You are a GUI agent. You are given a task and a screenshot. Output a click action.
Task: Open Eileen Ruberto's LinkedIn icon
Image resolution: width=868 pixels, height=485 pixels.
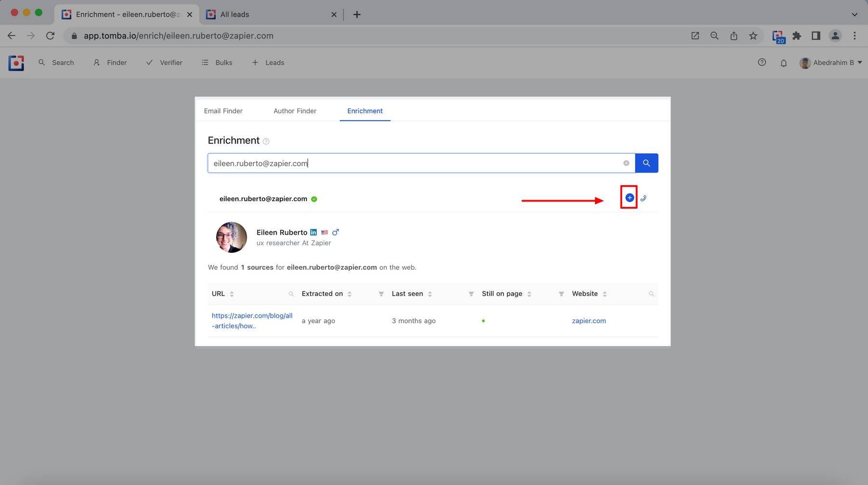tap(313, 232)
